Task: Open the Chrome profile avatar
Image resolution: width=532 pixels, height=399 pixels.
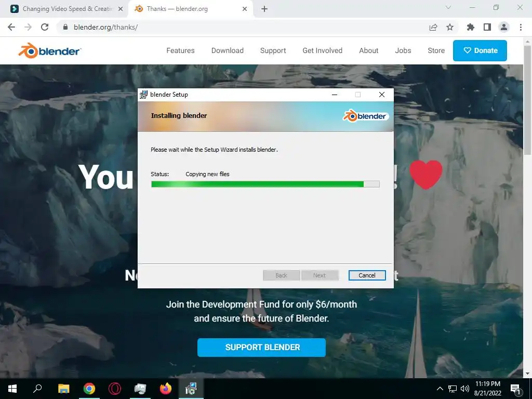Action: click(504, 27)
